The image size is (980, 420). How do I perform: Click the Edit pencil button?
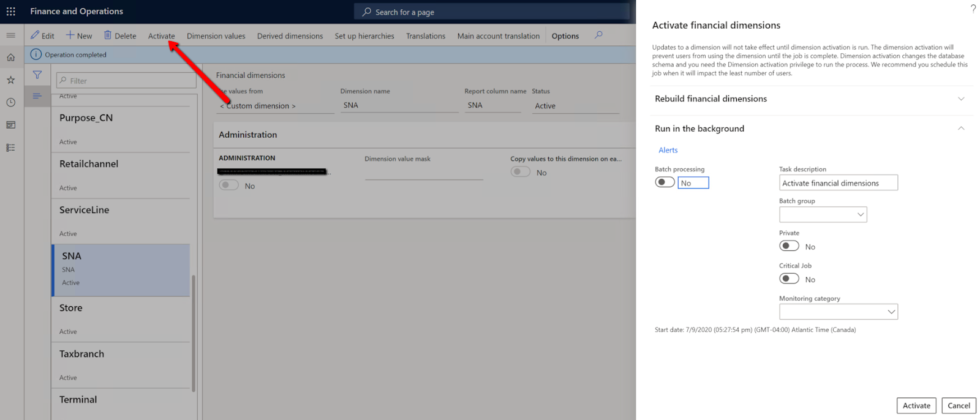coord(43,36)
